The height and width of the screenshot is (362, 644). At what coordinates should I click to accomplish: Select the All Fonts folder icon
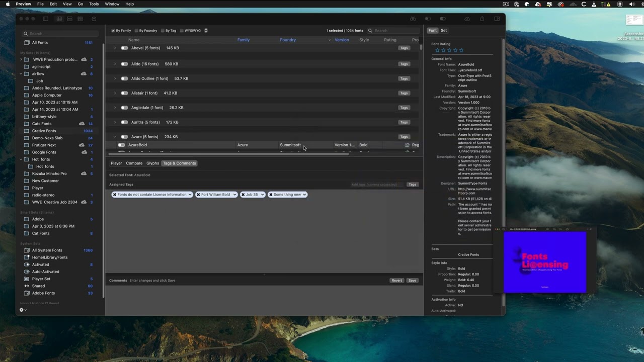(x=26, y=43)
